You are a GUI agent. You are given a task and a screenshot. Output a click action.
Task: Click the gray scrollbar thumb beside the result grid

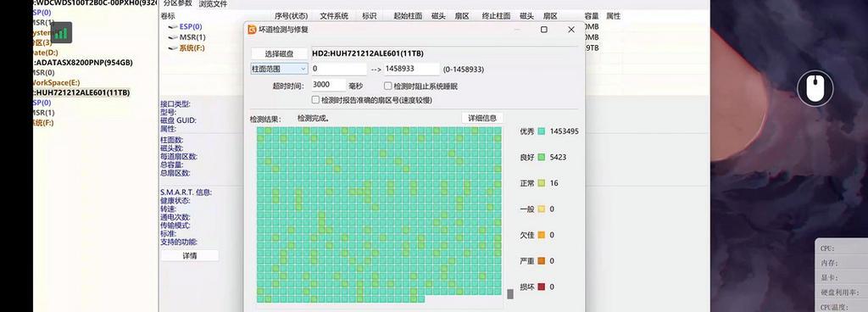(x=510, y=293)
